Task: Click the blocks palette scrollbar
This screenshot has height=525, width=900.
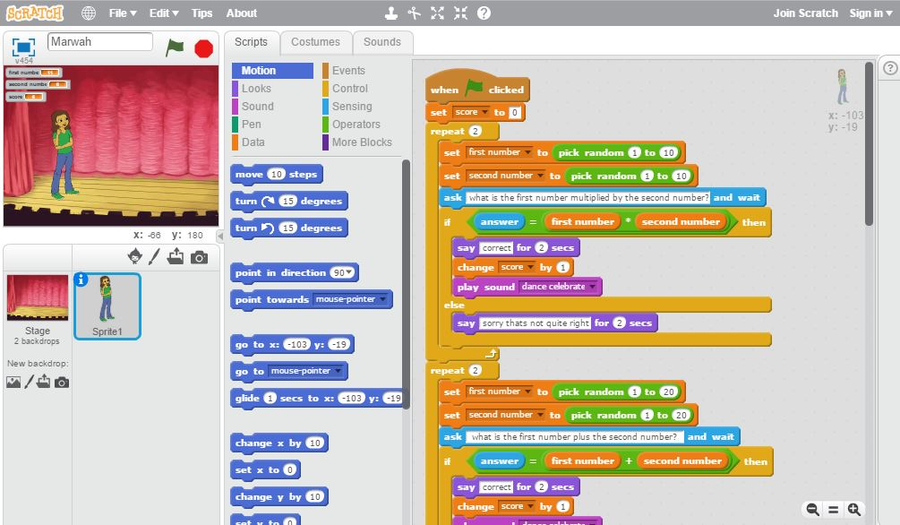Action: pyautogui.click(x=406, y=283)
